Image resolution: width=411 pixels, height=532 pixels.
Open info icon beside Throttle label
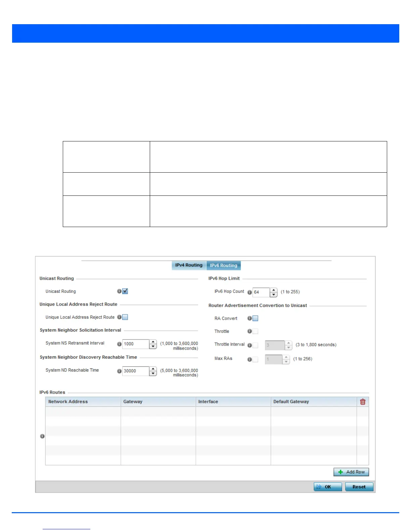pyautogui.click(x=249, y=331)
